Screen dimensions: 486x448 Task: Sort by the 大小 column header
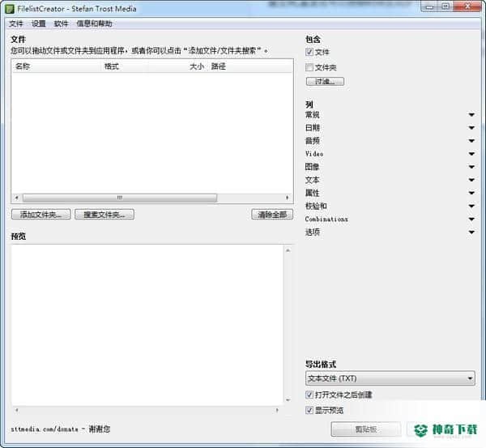[197, 66]
